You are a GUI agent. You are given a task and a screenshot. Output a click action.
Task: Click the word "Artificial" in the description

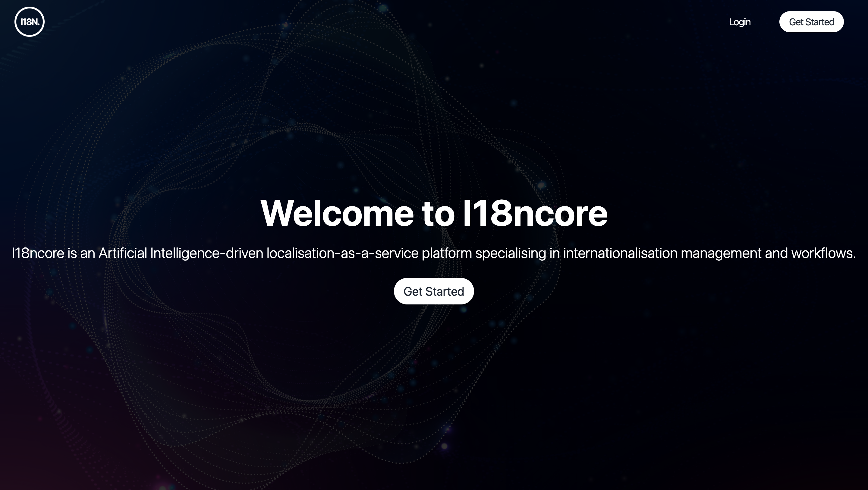[123, 253]
